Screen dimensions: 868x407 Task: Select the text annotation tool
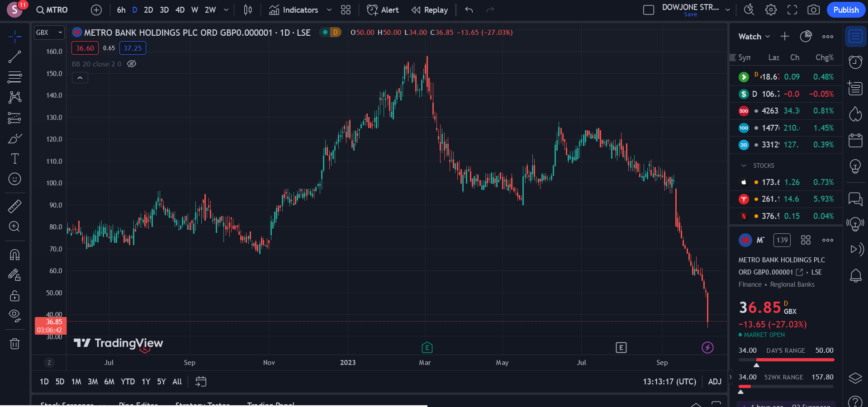(x=14, y=159)
